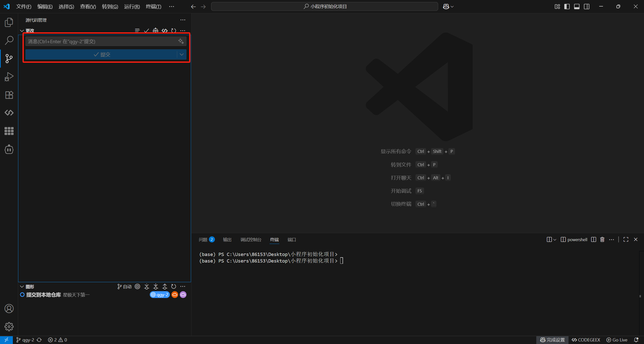Open the CodeGeeX sidebar icon

click(9, 113)
